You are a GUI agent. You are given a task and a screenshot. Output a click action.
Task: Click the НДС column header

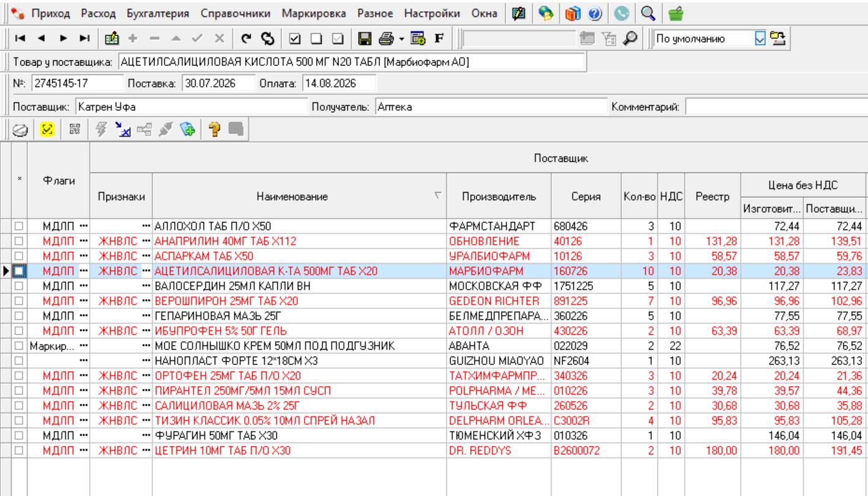pyautogui.click(x=671, y=196)
